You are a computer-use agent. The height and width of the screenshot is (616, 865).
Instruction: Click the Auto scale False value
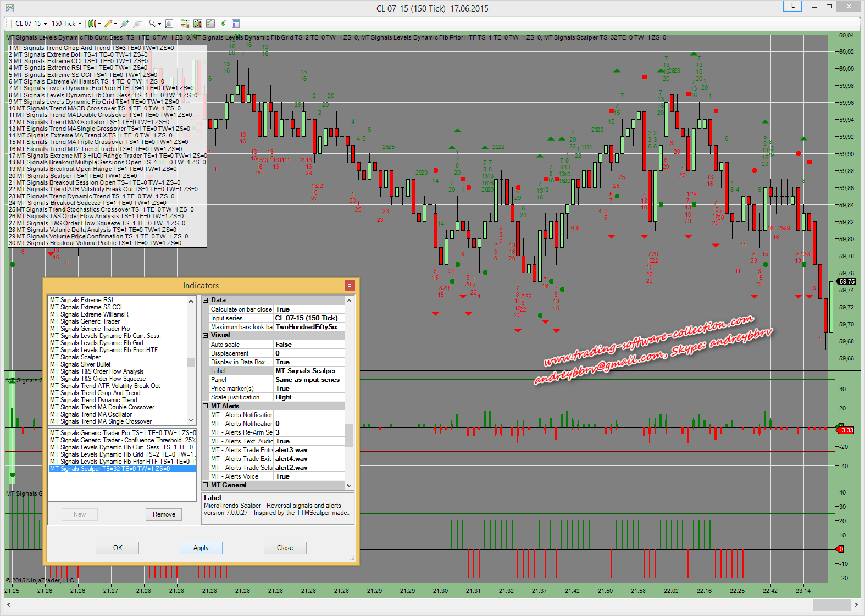point(309,345)
